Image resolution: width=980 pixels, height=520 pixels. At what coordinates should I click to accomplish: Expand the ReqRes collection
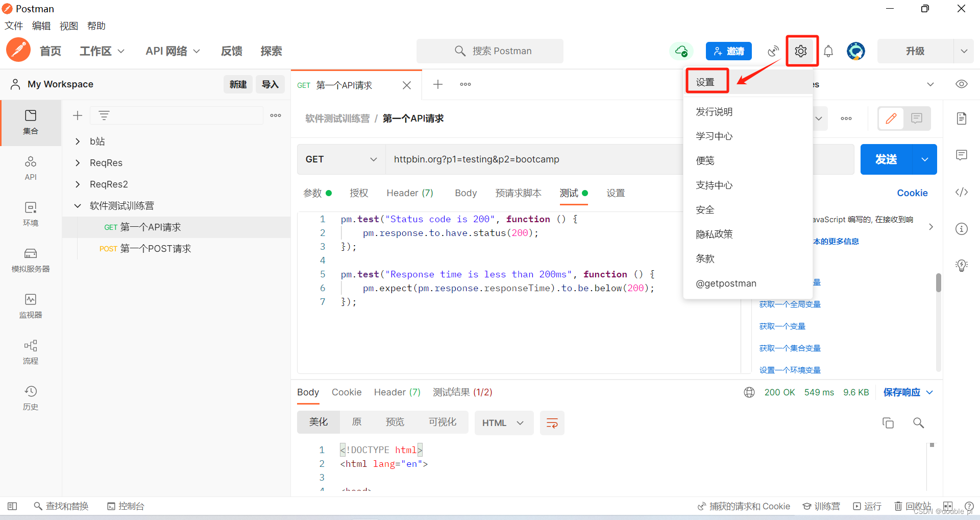[78, 163]
